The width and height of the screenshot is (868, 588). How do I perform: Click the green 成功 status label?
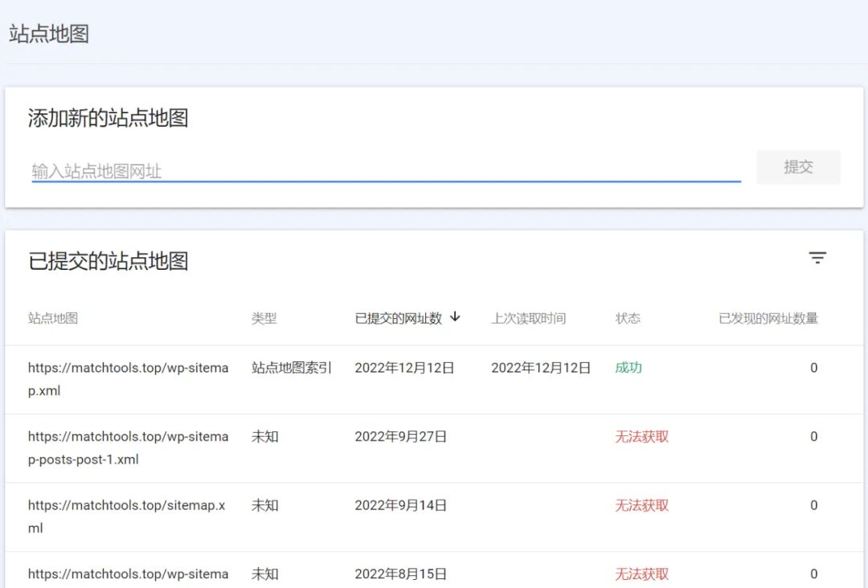coord(628,367)
